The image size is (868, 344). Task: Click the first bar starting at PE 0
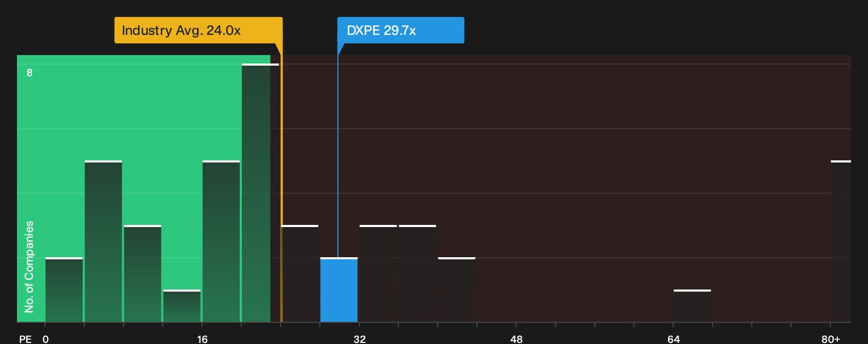tap(64, 289)
